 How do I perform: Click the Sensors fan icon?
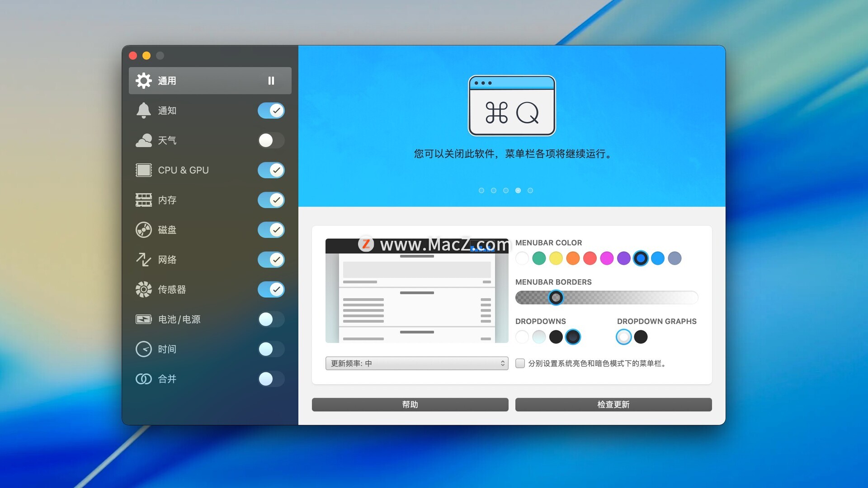143,289
